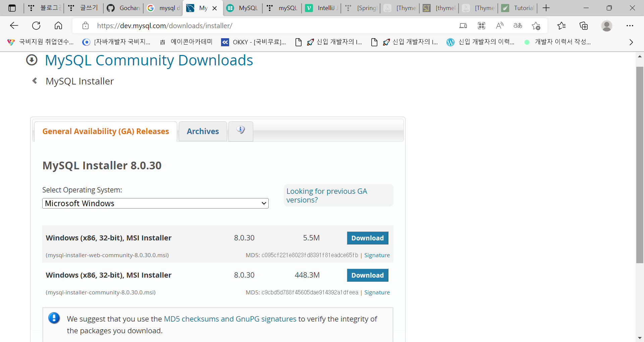Switch to the mySQL blog tab
644x342 pixels.
[282, 8]
